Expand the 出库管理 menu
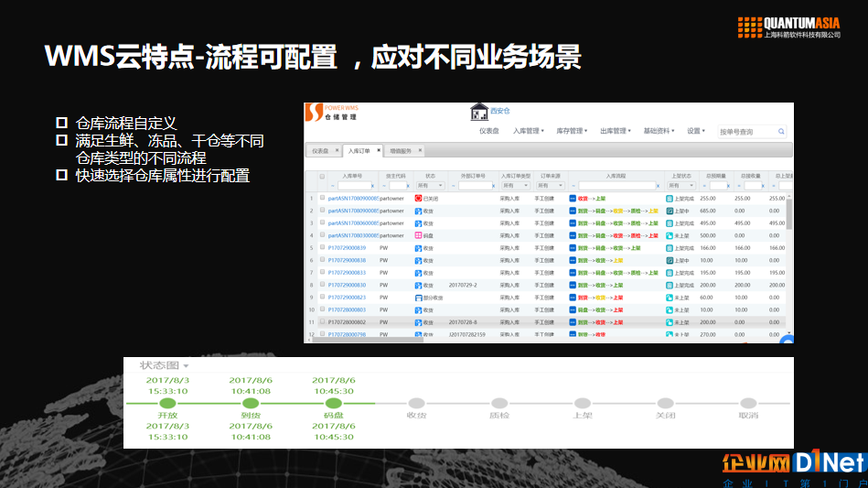The height and width of the screenshot is (488, 868). 616,131
